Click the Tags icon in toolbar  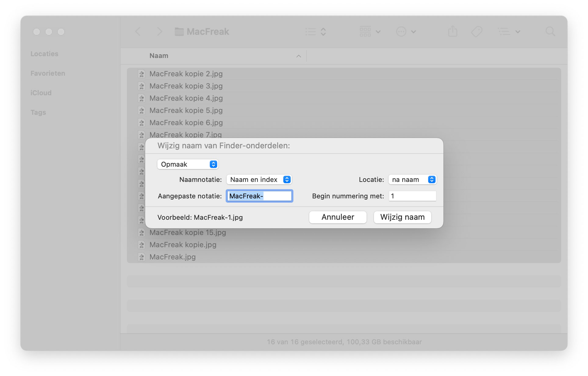click(x=477, y=31)
